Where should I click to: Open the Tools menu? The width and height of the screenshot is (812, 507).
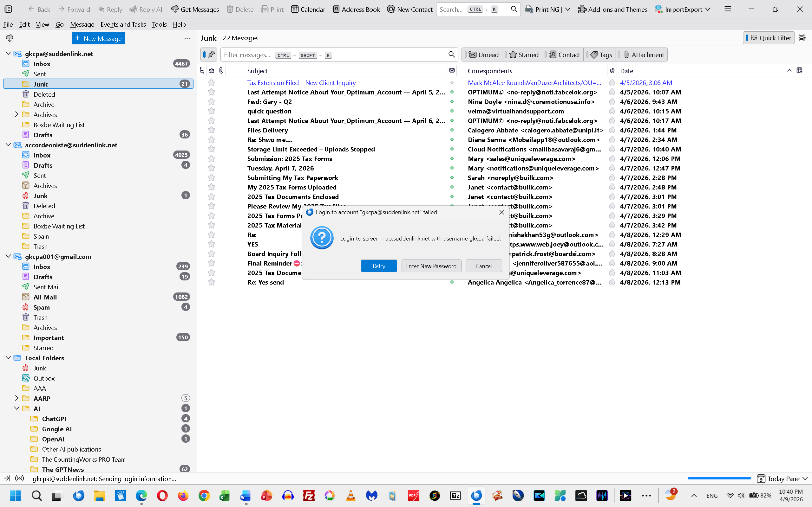click(x=159, y=24)
